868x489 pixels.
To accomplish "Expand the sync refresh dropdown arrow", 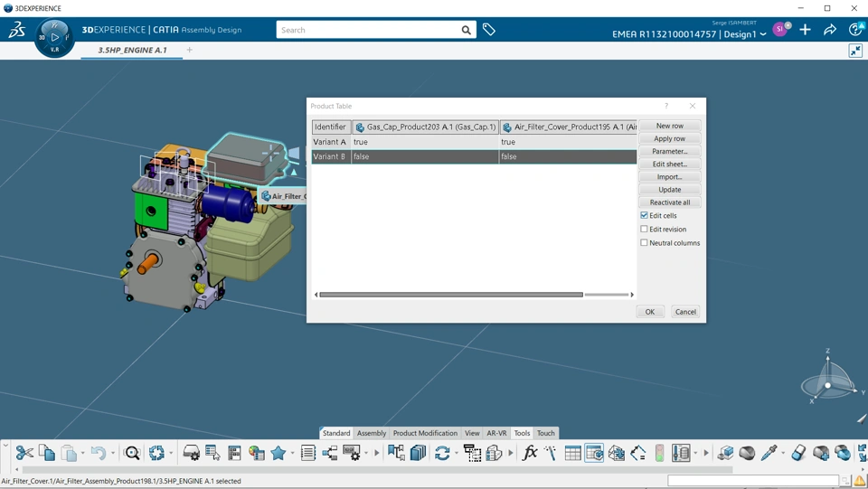I will click(456, 454).
